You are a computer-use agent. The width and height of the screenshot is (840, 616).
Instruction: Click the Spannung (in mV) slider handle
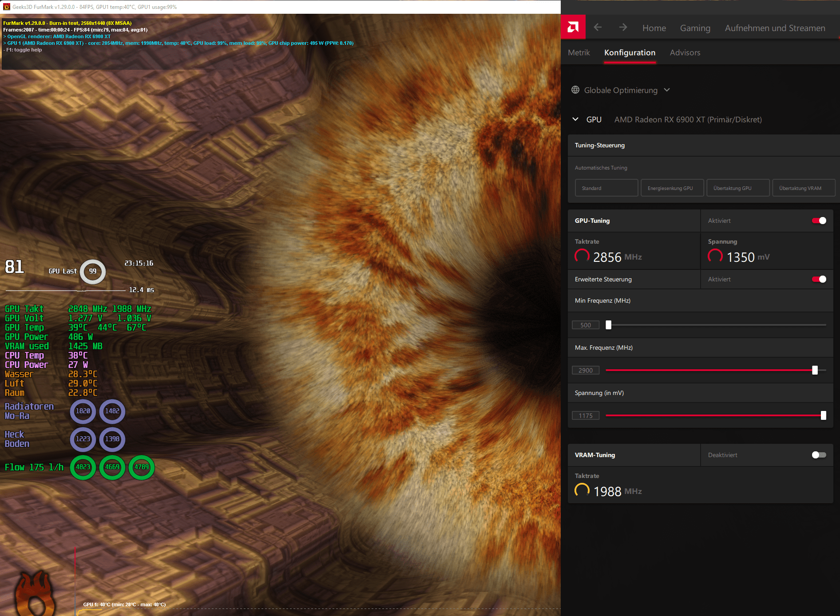824,415
